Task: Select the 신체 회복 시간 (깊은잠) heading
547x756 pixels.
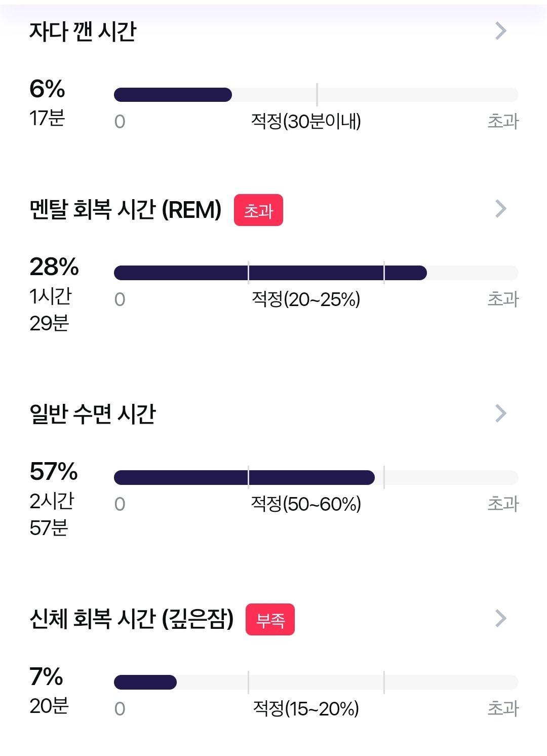Action: click(x=132, y=619)
